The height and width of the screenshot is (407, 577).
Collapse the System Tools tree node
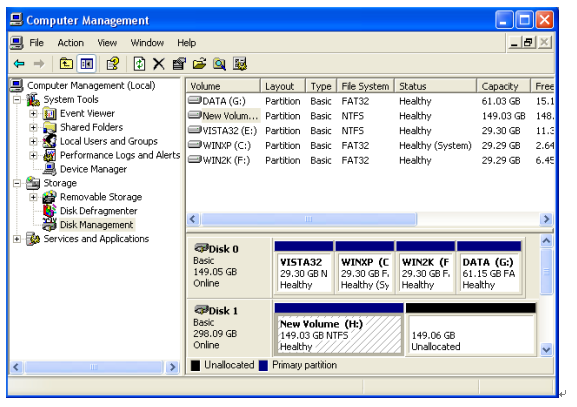pyautogui.click(x=17, y=100)
